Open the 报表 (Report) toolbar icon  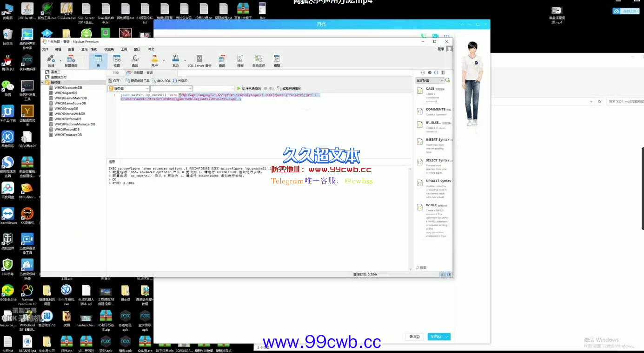click(240, 61)
